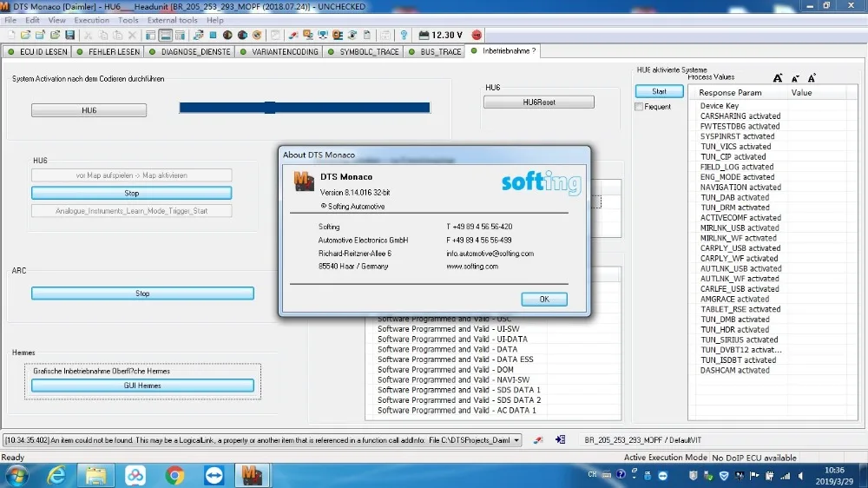Click the Delete X toolbar icon
The height and width of the screenshot is (488, 868).
132,35
